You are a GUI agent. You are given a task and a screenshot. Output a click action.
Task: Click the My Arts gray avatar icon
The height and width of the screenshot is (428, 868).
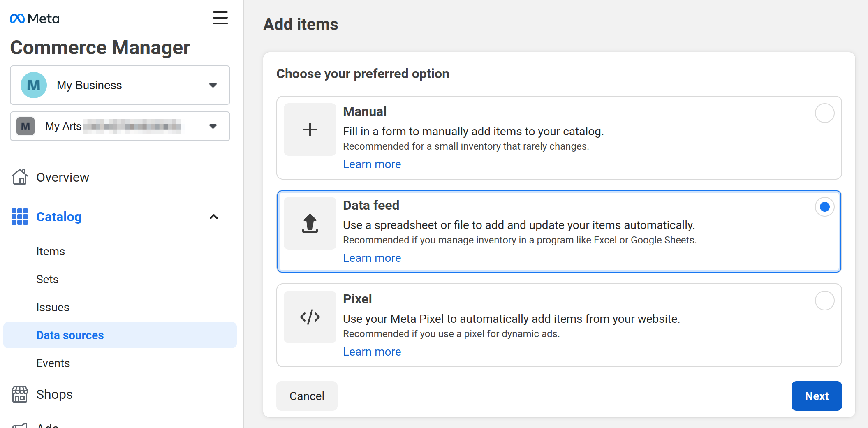pos(25,126)
